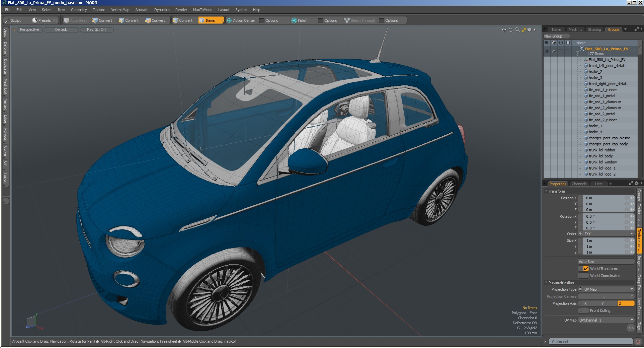Open the Render menu
This screenshot has height=348, width=644.
[x=181, y=10]
